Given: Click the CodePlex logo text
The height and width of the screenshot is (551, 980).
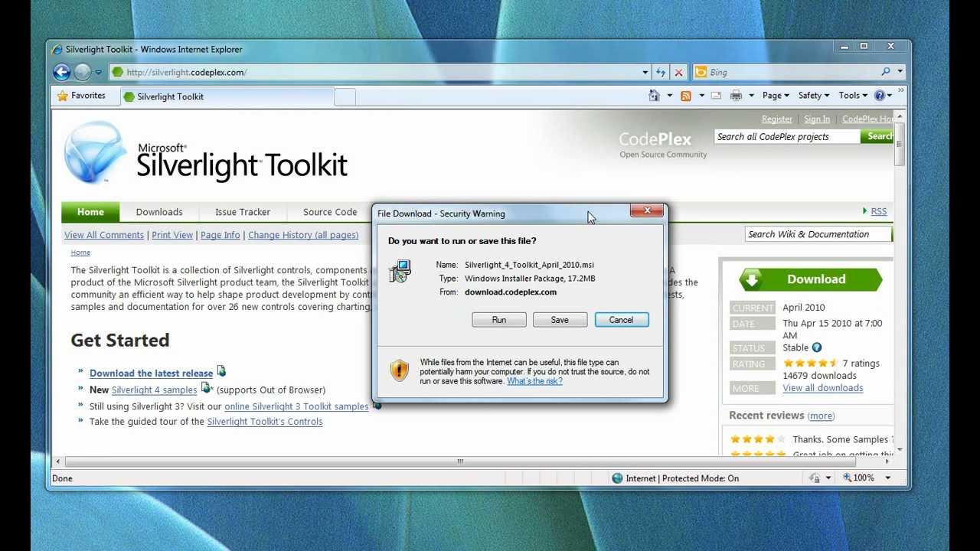Looking at the screenshot, I should click(x=655, y=139).
